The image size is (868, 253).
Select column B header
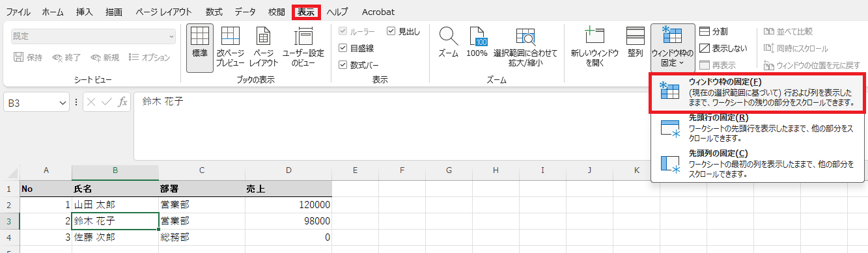[x=115, y=172]
